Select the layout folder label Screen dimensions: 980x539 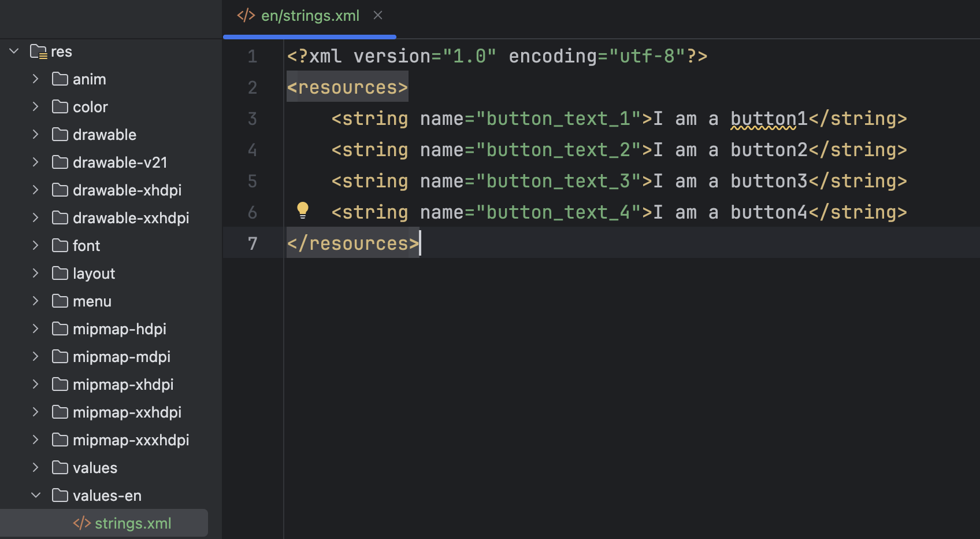(x=94, y=274)
